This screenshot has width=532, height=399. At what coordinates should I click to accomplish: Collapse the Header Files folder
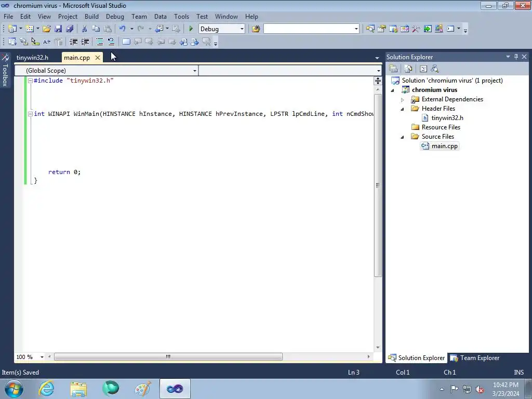click(403, 109)
